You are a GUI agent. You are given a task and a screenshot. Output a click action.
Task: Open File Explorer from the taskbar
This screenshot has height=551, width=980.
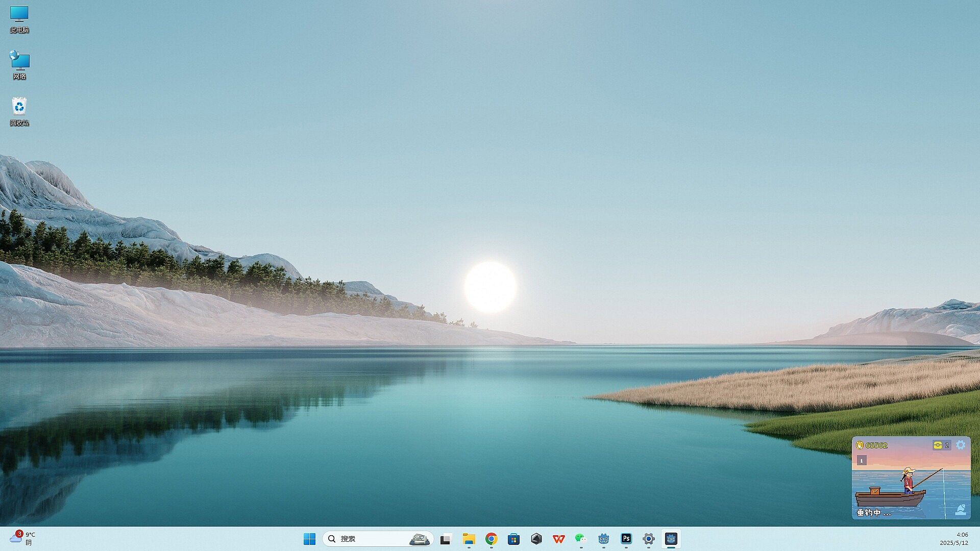(469, 539)
